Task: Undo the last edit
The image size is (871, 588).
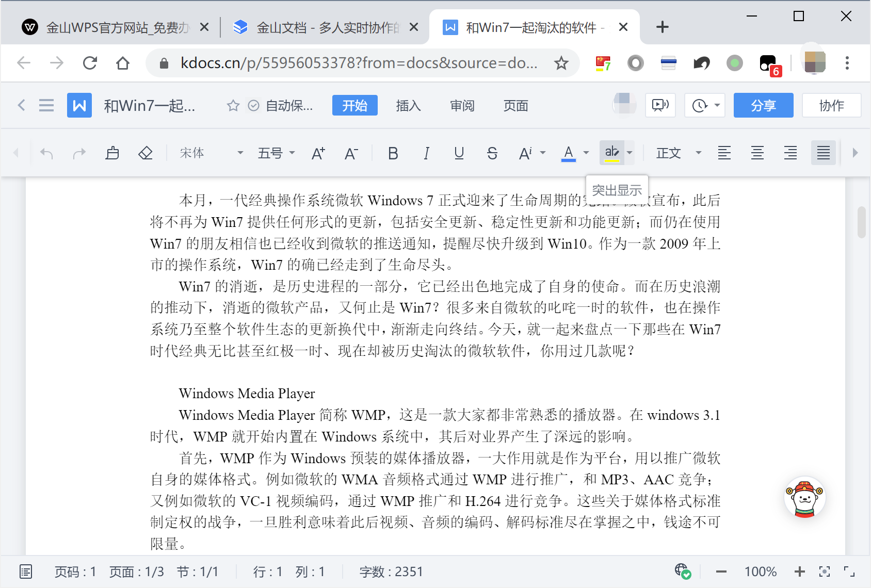Action: click(46, 153)
